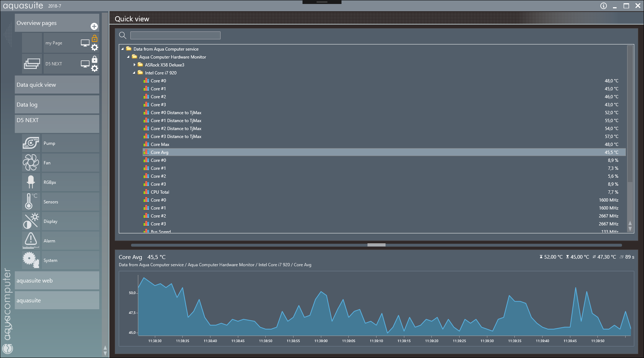Click the search magnifier icon in Quick view
Image resolution: width=644 pixels, height=358 pixels.
(123, 35)
